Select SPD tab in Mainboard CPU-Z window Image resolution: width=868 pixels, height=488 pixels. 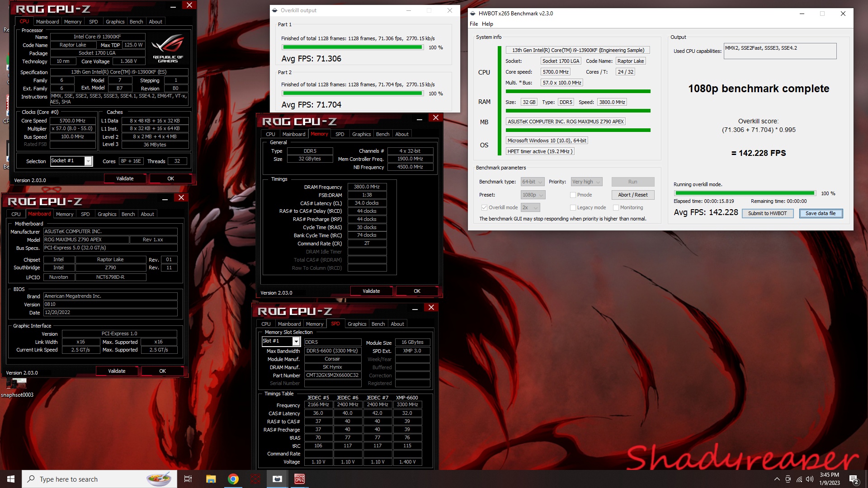point(85,214)
